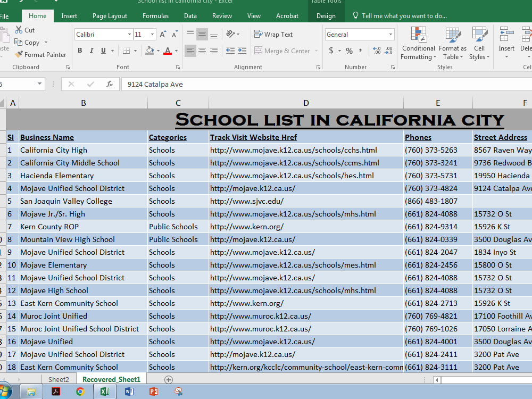
Task: Confirm formula entry with check mark
Action: click(90, 84)
